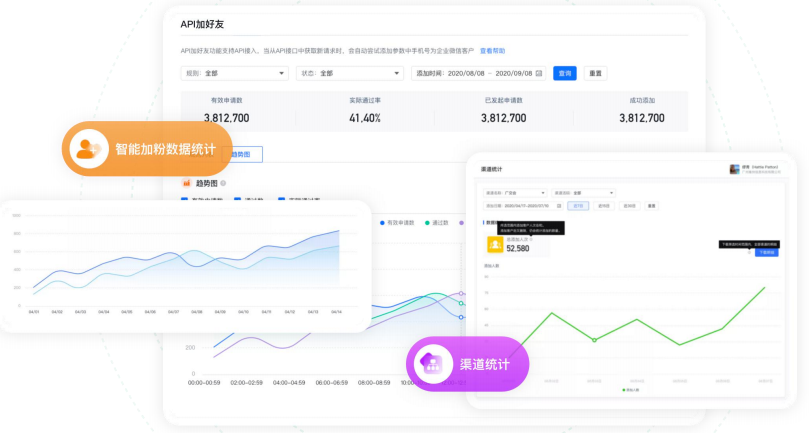
Task: Toggle the third blue legend checkbox
Action: point(282,200)
